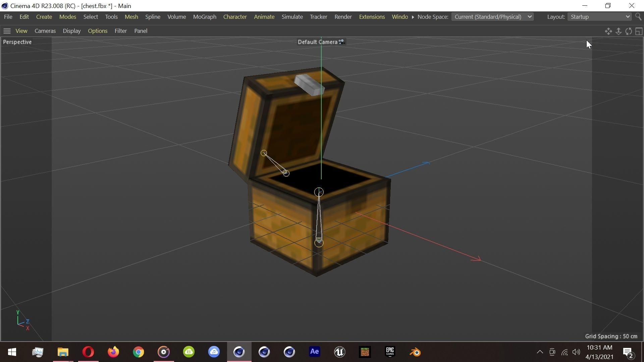Open the viewport Cameras menu
The width and height of the screenshot is (644, 362).
pyautogui.click(x=45, y=31)
